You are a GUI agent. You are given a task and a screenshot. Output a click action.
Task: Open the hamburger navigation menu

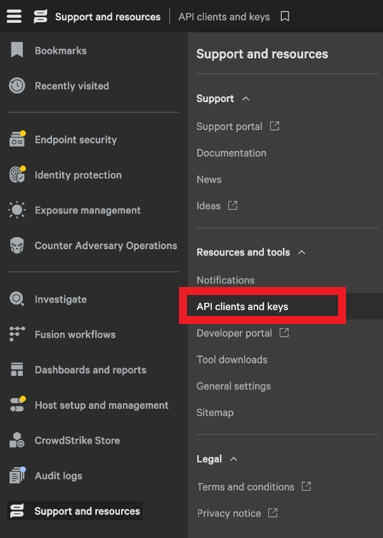(x=14, y=16)
